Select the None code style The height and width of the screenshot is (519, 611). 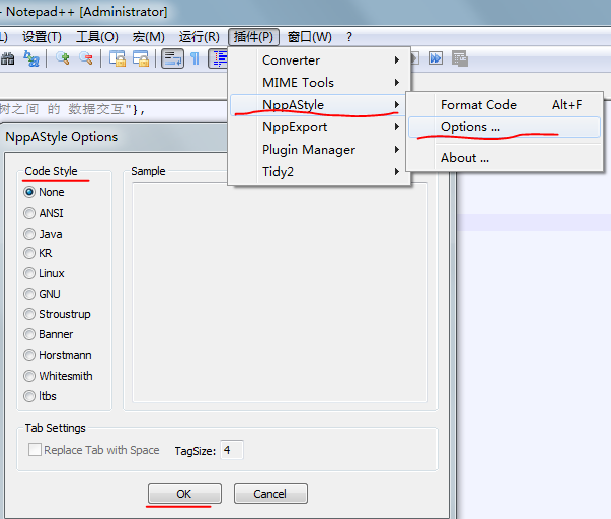pyautogui.click(x=44, y=192)
